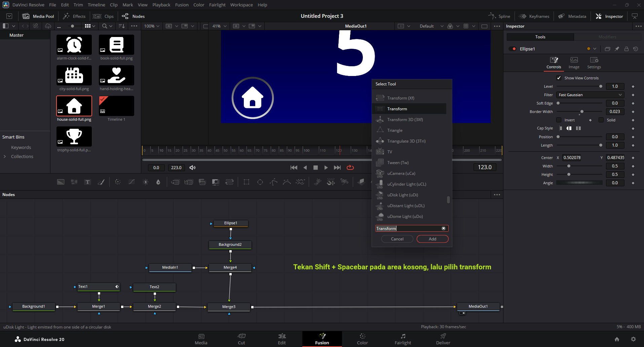Enable the Invert checkbox
This screenshot has height=347, width=644.
click(x=559, y=120)
